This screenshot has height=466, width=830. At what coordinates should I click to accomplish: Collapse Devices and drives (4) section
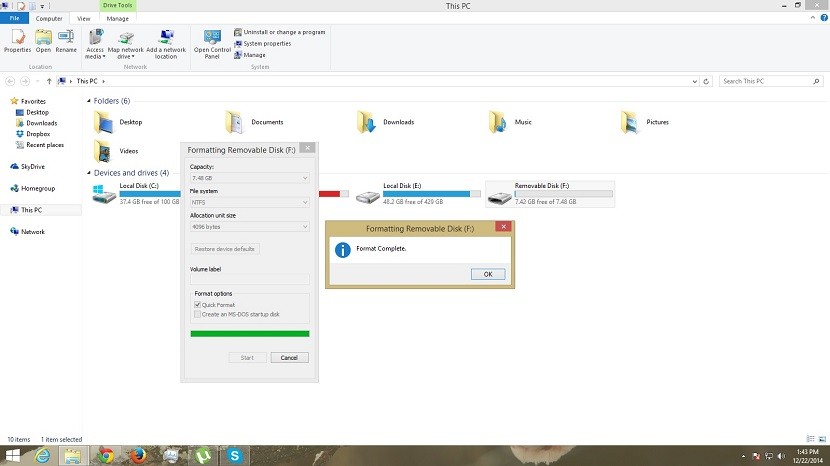[x=89, y=173]
